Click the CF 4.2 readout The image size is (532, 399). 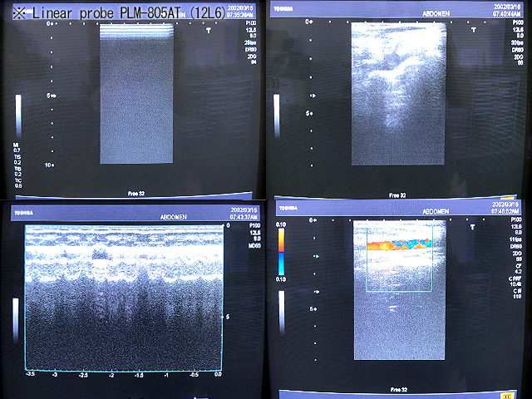[518, 268]
